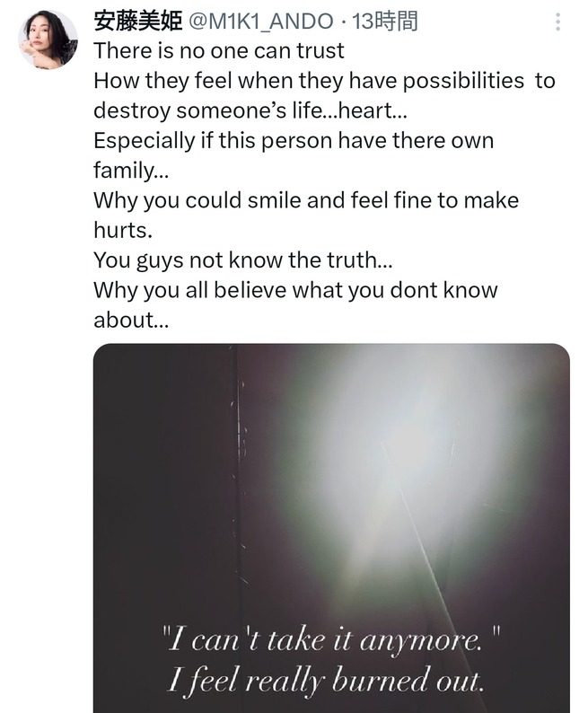Open the three-dot more options menu
The image size is (588, 713).
tap(557, 22)
